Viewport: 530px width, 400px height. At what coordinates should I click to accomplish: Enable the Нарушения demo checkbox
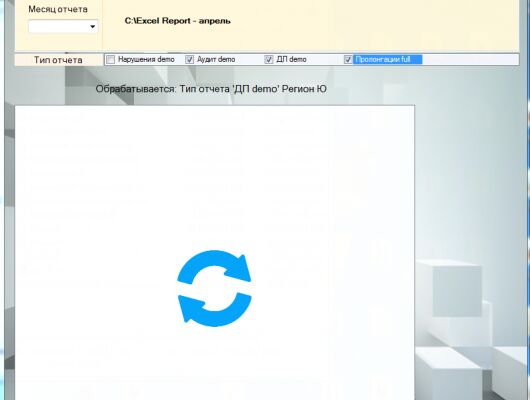pos(111,60)
